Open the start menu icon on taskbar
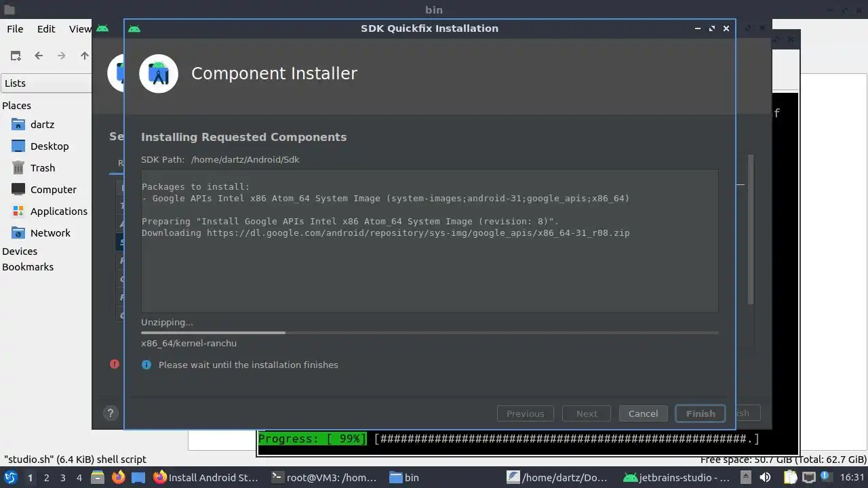Screen dimensions: 868x488 point(10,477)
